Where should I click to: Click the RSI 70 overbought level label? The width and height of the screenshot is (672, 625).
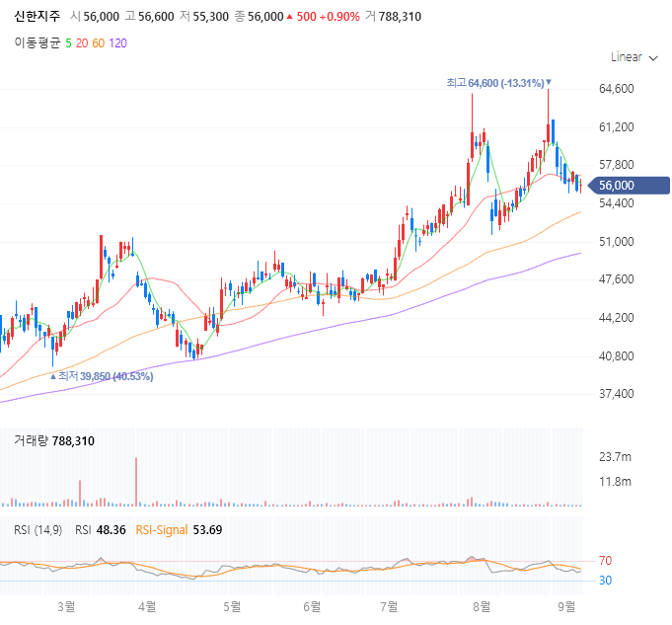[606, 561]
